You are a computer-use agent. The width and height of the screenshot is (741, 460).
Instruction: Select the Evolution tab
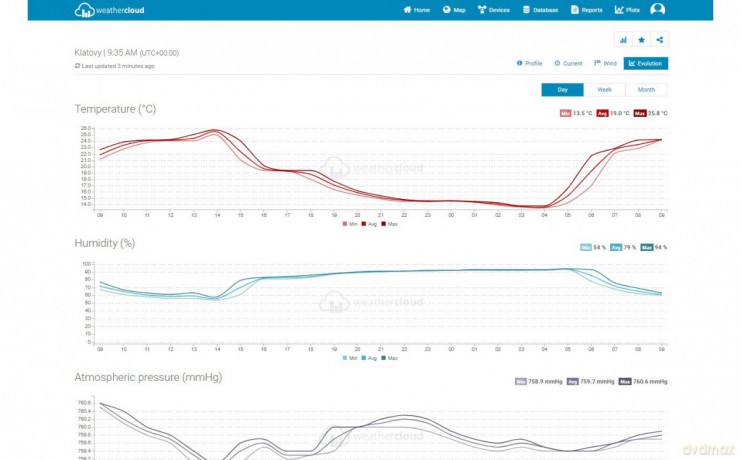coord(645,63)
